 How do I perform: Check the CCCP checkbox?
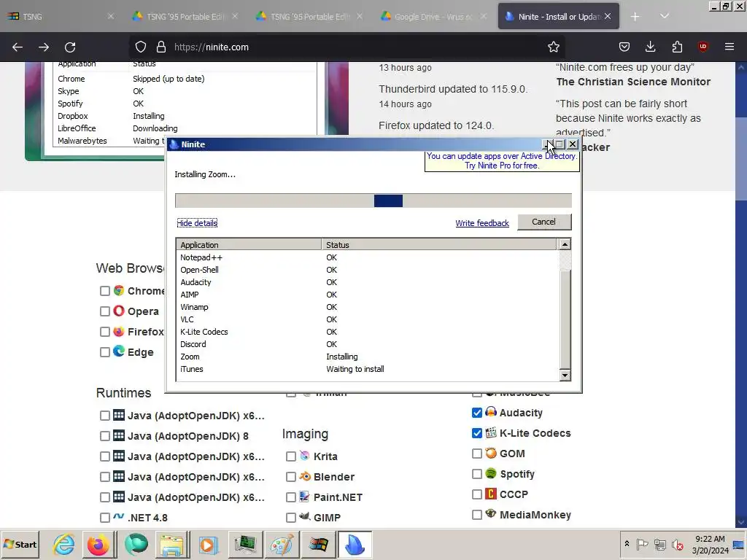click(477, 495)
